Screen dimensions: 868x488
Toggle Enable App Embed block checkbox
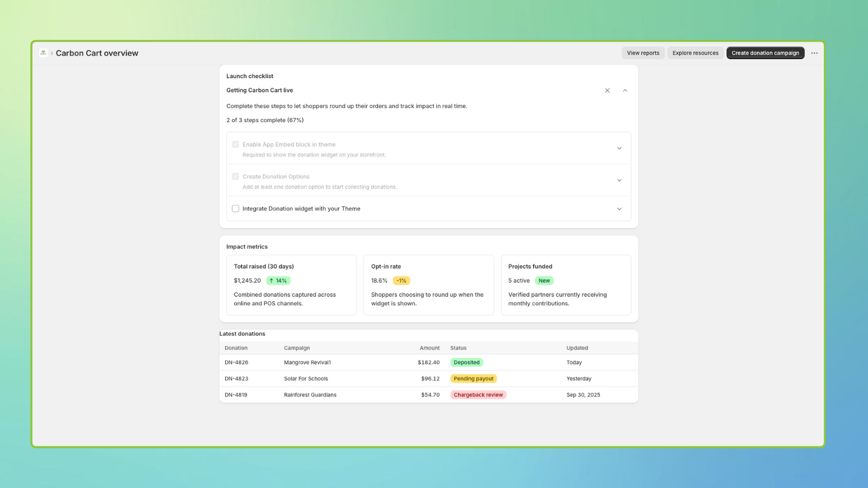coord(235,145)
